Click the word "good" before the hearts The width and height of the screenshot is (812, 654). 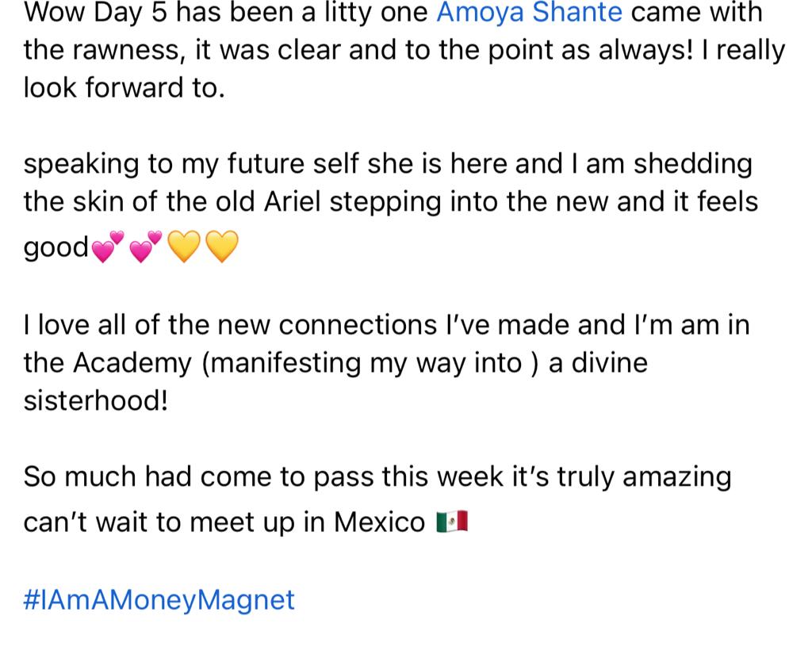[56, 247]
